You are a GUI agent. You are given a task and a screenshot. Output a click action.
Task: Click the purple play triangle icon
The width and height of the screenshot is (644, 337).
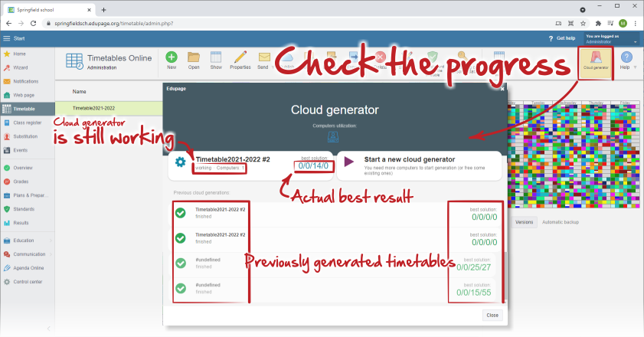click(349, 162)
